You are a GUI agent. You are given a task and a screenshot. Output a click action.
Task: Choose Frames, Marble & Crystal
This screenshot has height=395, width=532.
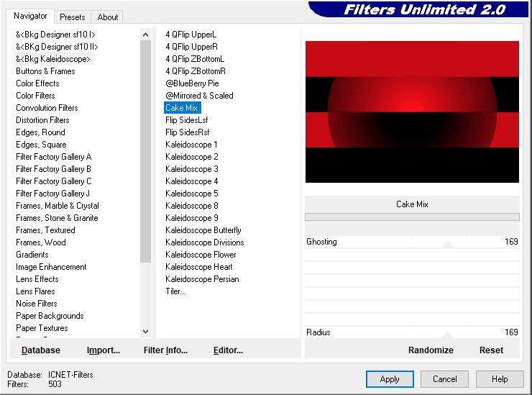58,206
